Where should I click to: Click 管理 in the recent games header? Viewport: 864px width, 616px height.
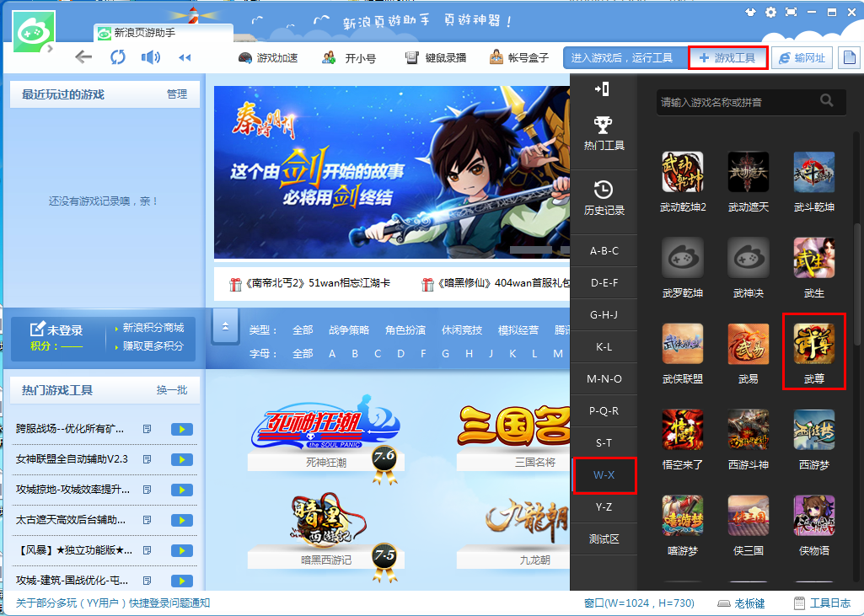pos(177,94)
